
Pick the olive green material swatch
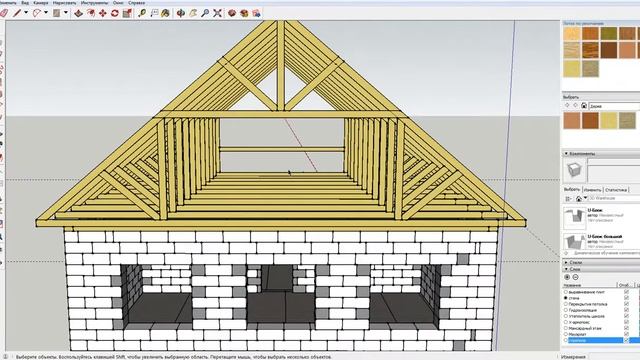(609, 33)
